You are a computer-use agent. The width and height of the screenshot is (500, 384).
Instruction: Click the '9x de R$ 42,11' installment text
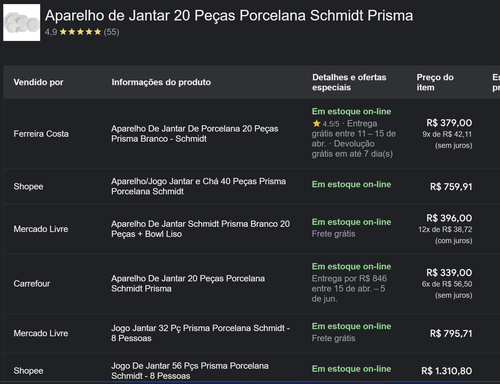(x=447, y=134)
